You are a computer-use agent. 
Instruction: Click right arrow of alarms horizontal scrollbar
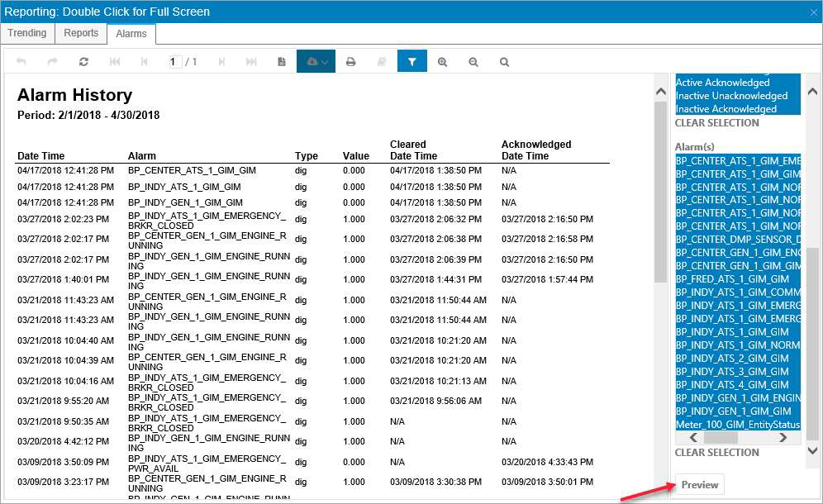click(783, 438)
